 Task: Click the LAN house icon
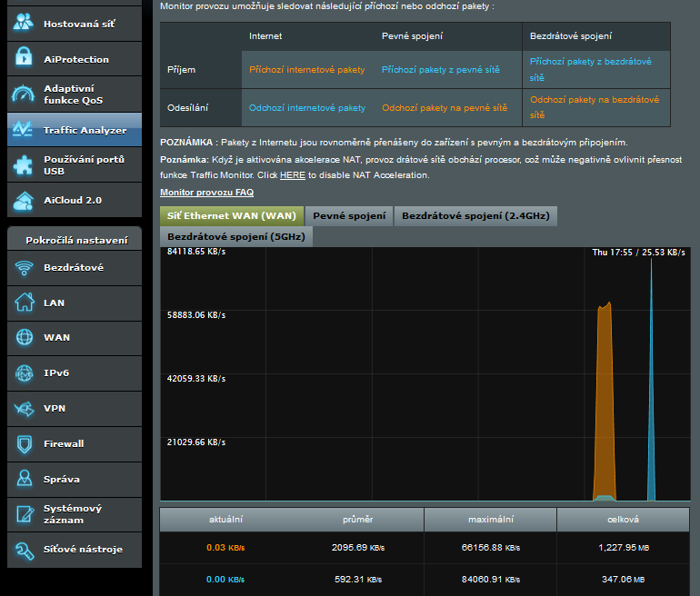[25, 303]
